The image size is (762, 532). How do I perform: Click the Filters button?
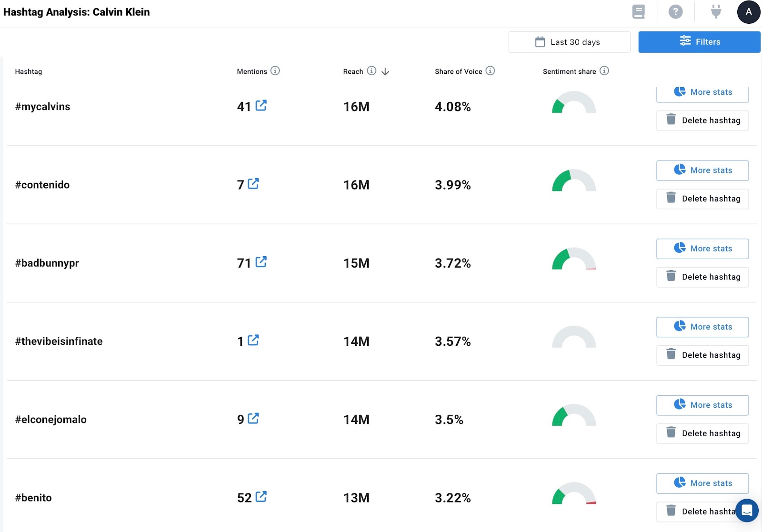pyautogui.click(x=699, y=42)
